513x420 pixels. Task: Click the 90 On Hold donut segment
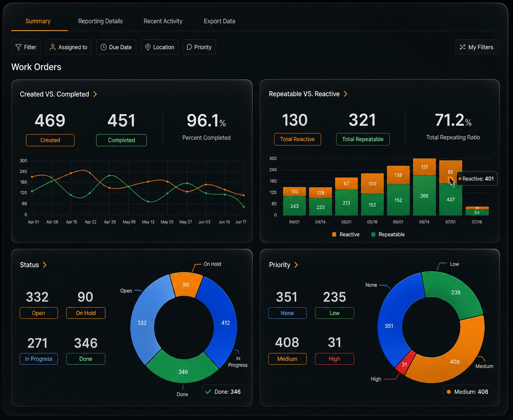pyautogui.click(x=186, y=285)
